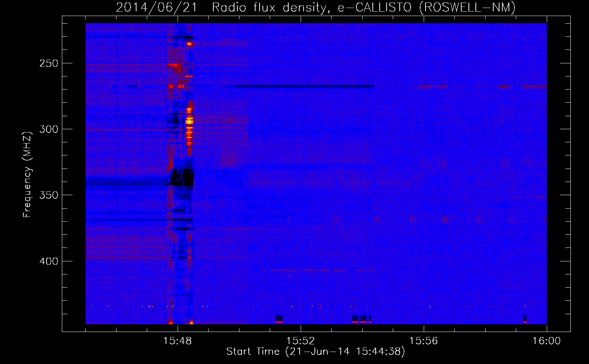Click the 300 MHz tick label

click(49, 129)
